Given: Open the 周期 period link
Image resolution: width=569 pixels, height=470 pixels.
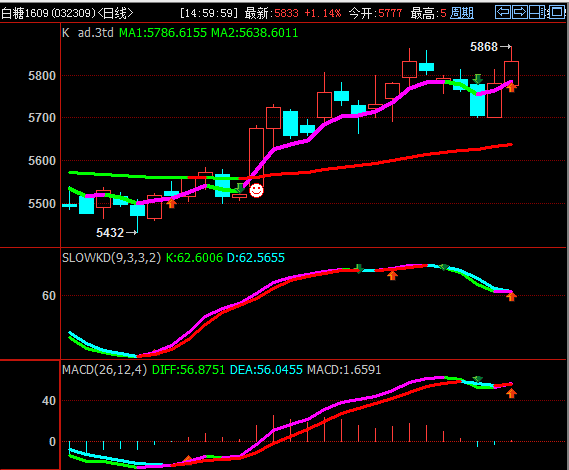Looking at the screenshot, I should 462,13.
